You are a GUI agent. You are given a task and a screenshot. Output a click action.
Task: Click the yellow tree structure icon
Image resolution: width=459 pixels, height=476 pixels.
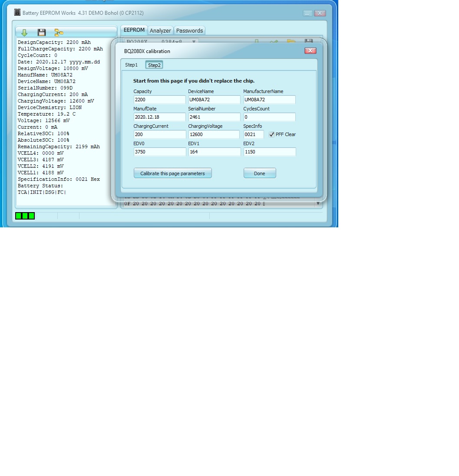(x=59, y=33)
